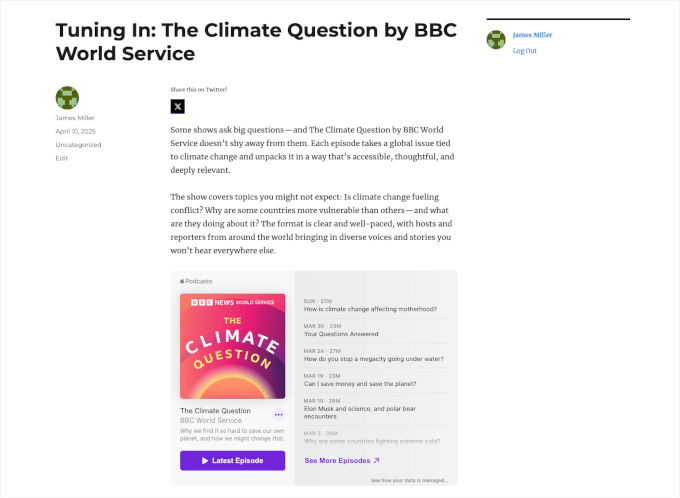Open the Apple Podcasts logo link
680x498 pixels.
[x=196, y=281]
